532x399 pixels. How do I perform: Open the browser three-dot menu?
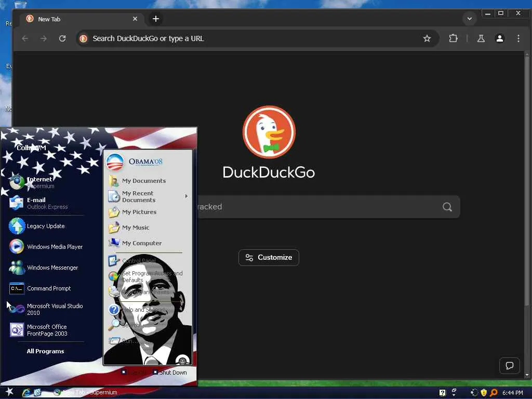pos(518,38)
